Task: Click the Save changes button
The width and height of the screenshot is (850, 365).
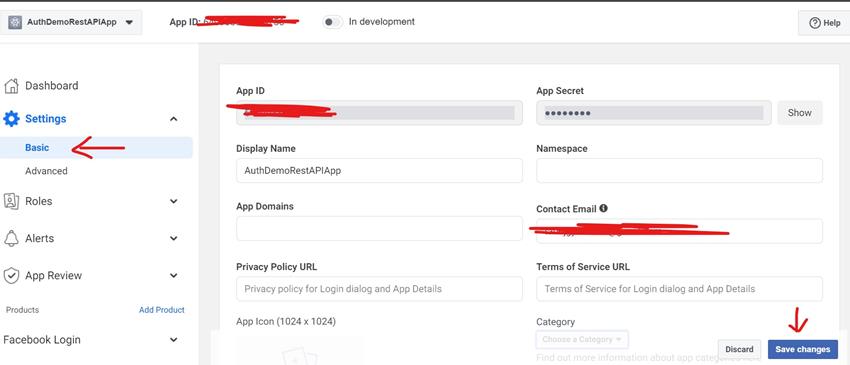Action: 802,349
